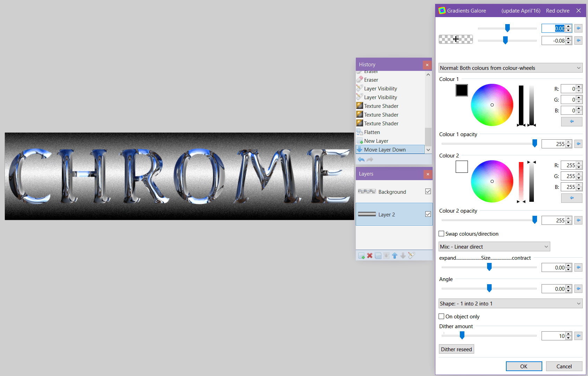Click the red Delete Layer icon
Screen dimensions: 588x376
point(370,256)
